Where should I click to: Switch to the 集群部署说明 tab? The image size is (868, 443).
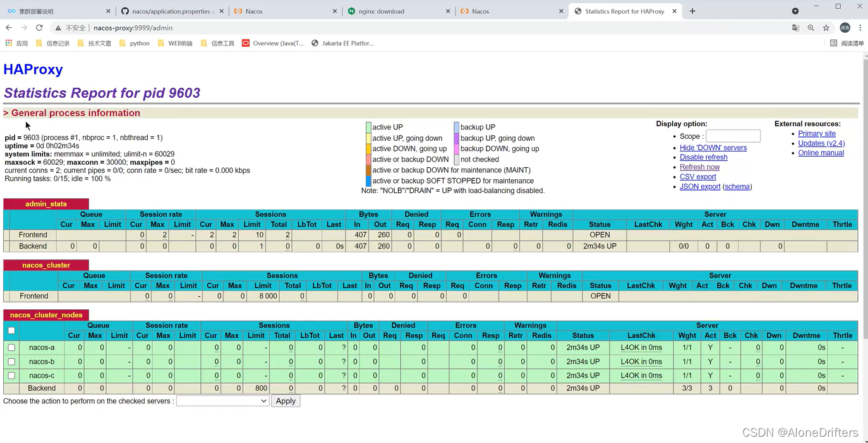pos(58,11)
